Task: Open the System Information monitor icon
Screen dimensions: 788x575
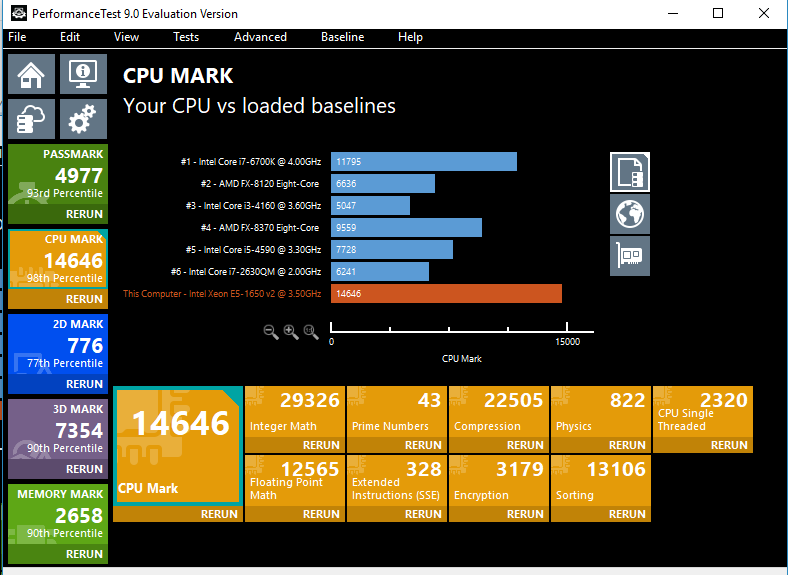Action: coord(83,74)
